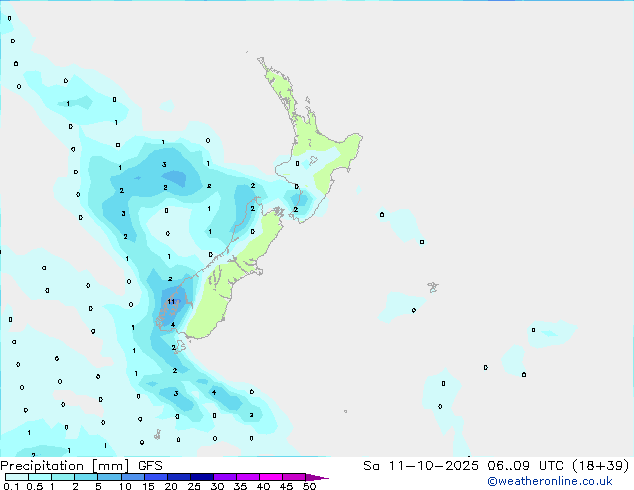Select the 2–5 mm legend color box
This screenshot has height=490, width=634.
tap(86, 477)
